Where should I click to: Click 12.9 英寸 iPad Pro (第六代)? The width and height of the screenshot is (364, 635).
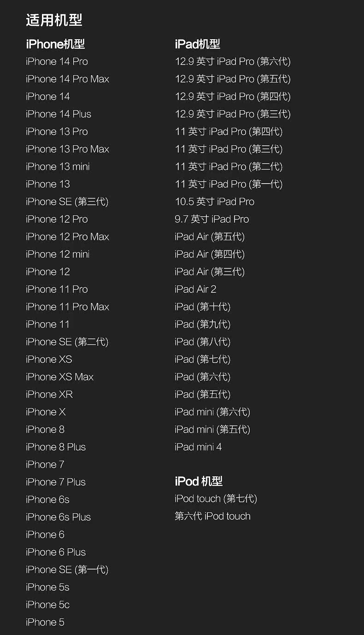coord(233,62)
